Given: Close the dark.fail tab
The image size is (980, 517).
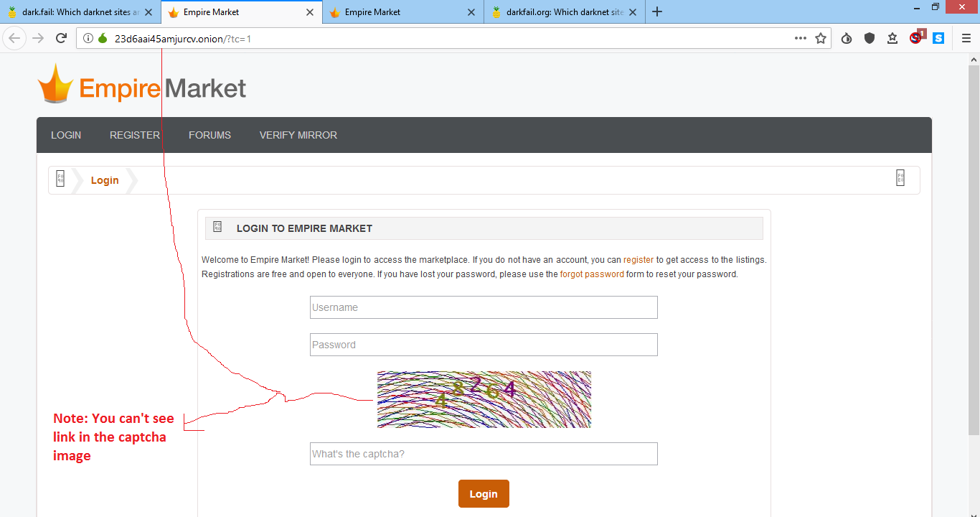Looking at the screenshot, I should coord(149,12).
